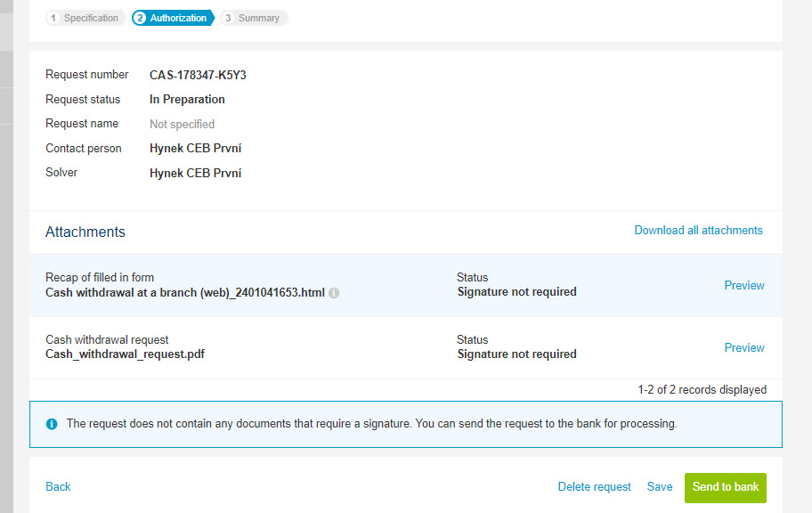This screenshot has height=513, width=812.
Task: Click the Not specified request name field
Action: (182, 125)
